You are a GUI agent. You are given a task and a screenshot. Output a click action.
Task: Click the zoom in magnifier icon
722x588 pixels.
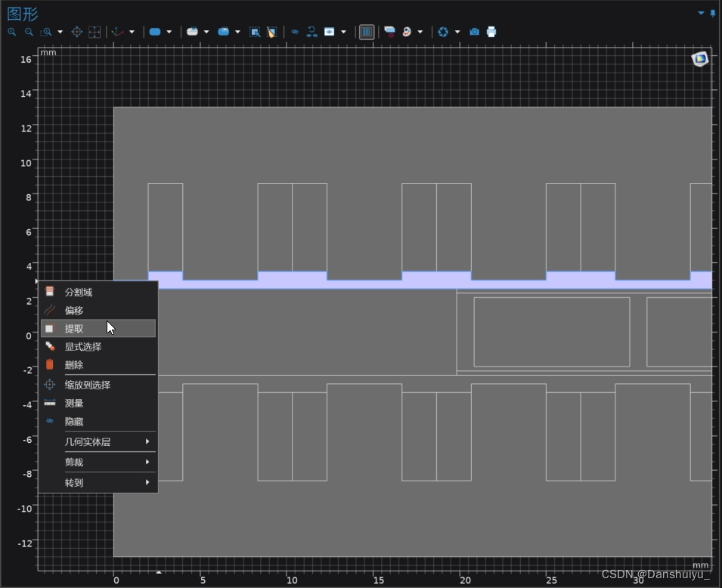coord(12,32)
